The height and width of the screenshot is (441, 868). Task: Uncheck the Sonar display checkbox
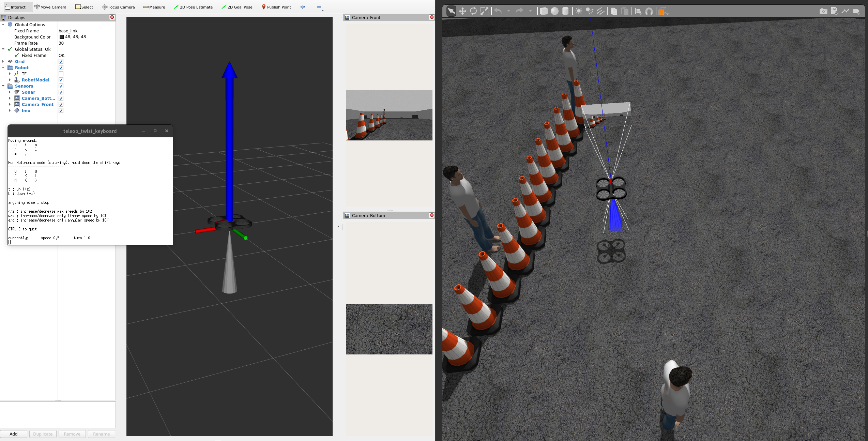coord(61,92)
